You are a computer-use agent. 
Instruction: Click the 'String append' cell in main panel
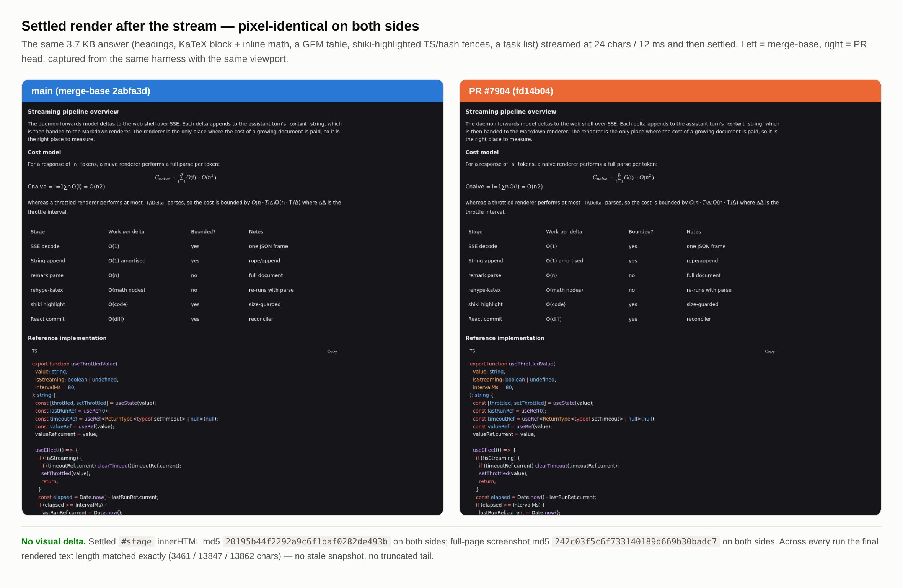click(48, 261)
